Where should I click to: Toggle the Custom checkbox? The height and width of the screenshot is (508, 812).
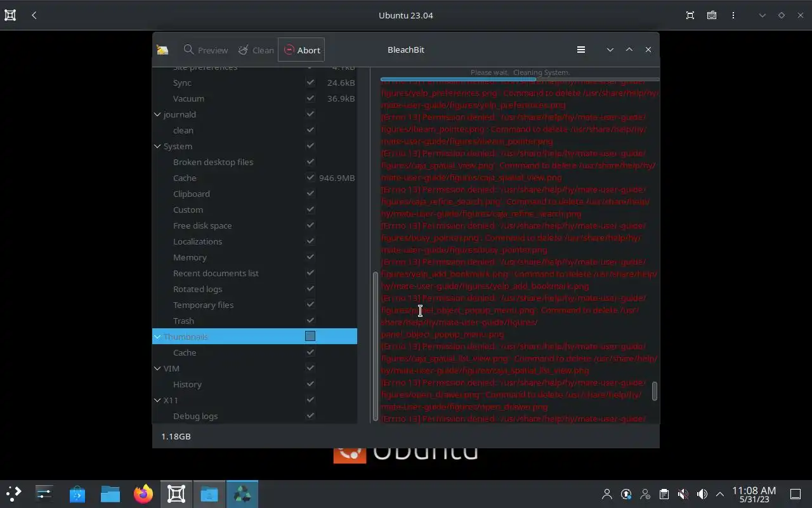[310, 210]
